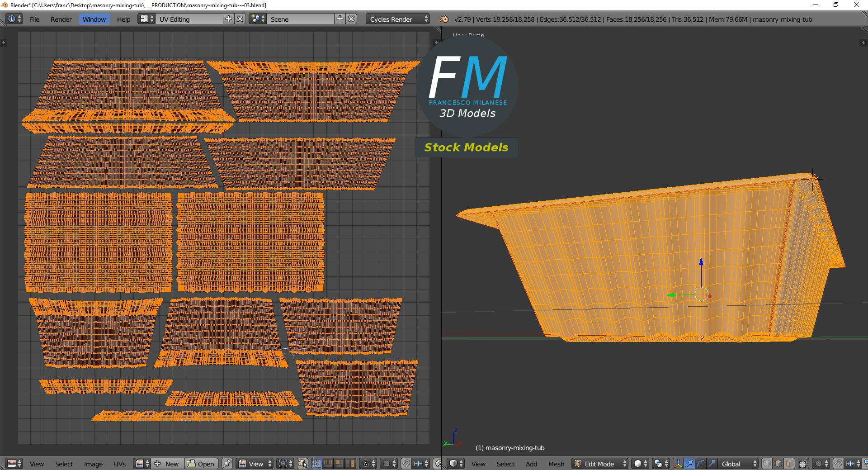Click the UV Editing layout name field
The image size is (868, 470).
tap(189, 19)
